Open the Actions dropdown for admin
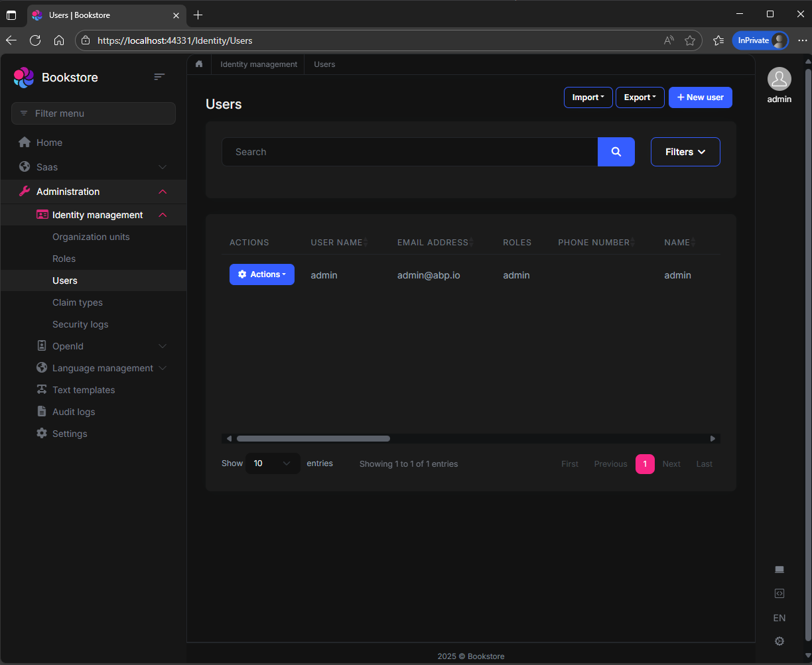 pos(262,274)
